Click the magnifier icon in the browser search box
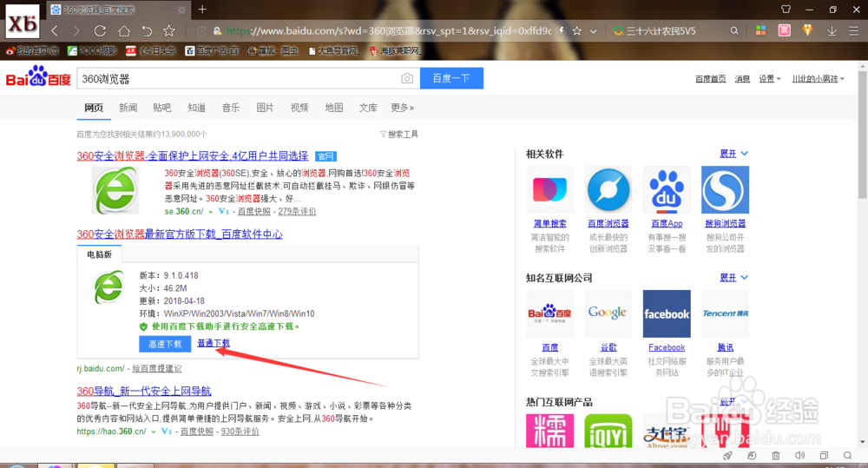Image resolution: width=868 pixels, height=468 pixels. coord(734,31)
